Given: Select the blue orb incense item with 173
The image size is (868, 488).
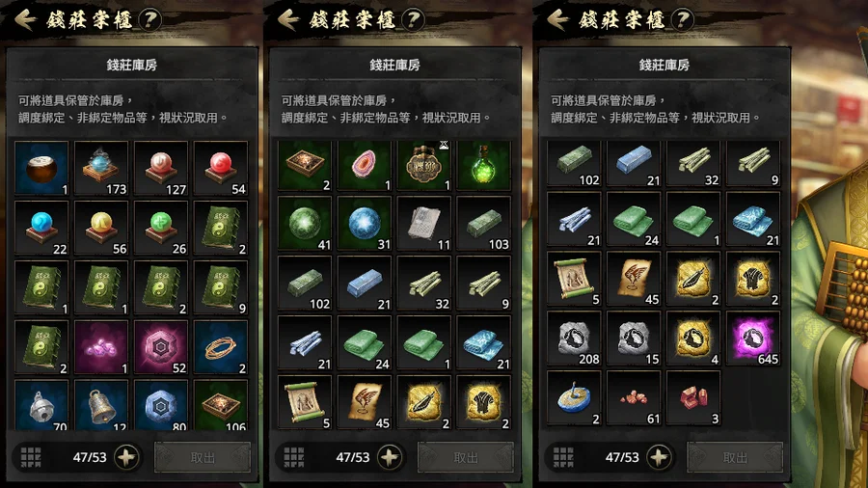Looking at the screenshot, I should [x=100, y=168].
